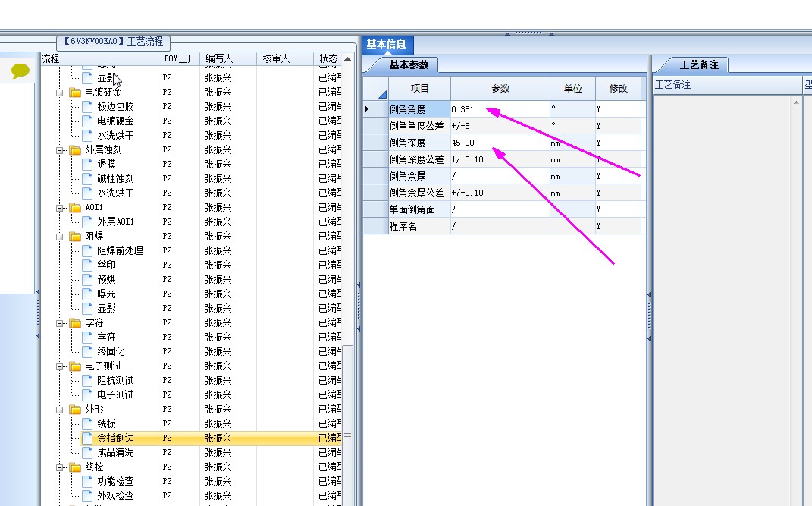Click the document icon beside 外层AOI1
The width and height of the screenshot is (812, 506).
87,222
